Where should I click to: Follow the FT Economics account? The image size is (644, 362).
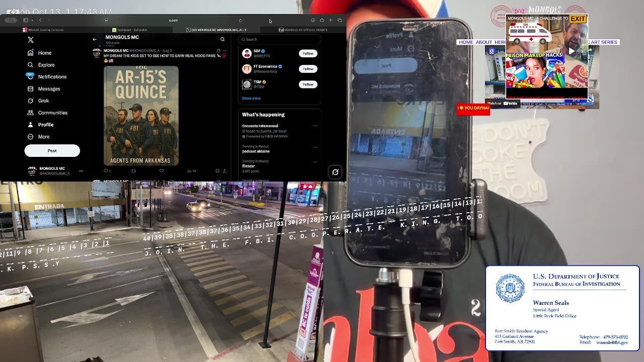tap(308, 69)
